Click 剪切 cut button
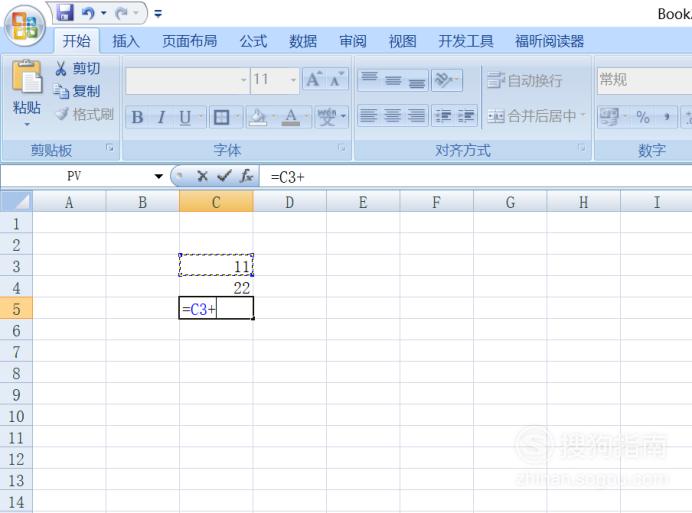This screenshot has width=692, height=513. point(78,68)
